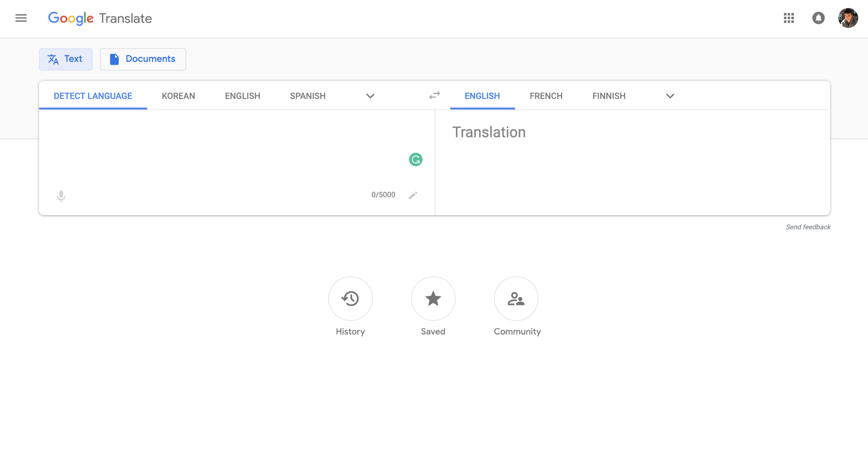Choose Korean as source language

coord(178,96)
